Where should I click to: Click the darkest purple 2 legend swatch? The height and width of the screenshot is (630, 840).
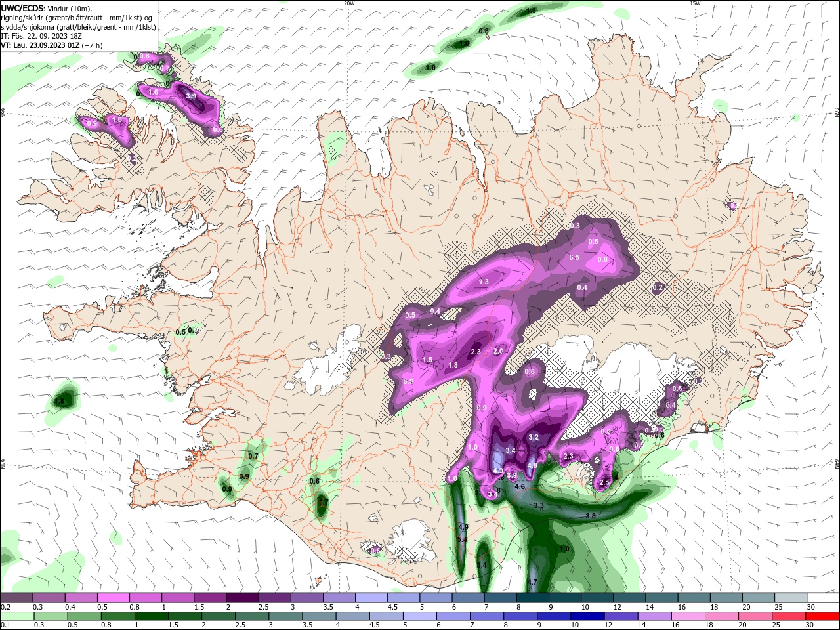click(x=241, y=598)
